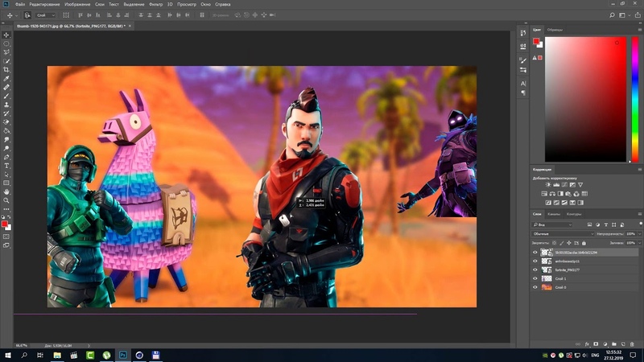Click the create new group folder icon
This screenshot has height=362, width=644.
tap(614, 344)
